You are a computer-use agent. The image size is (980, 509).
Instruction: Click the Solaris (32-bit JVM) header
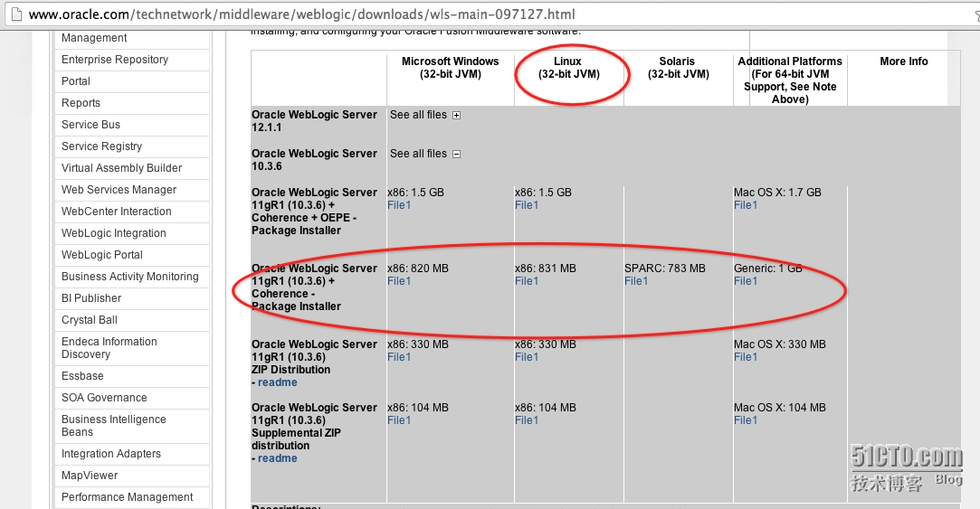point(678,68)
